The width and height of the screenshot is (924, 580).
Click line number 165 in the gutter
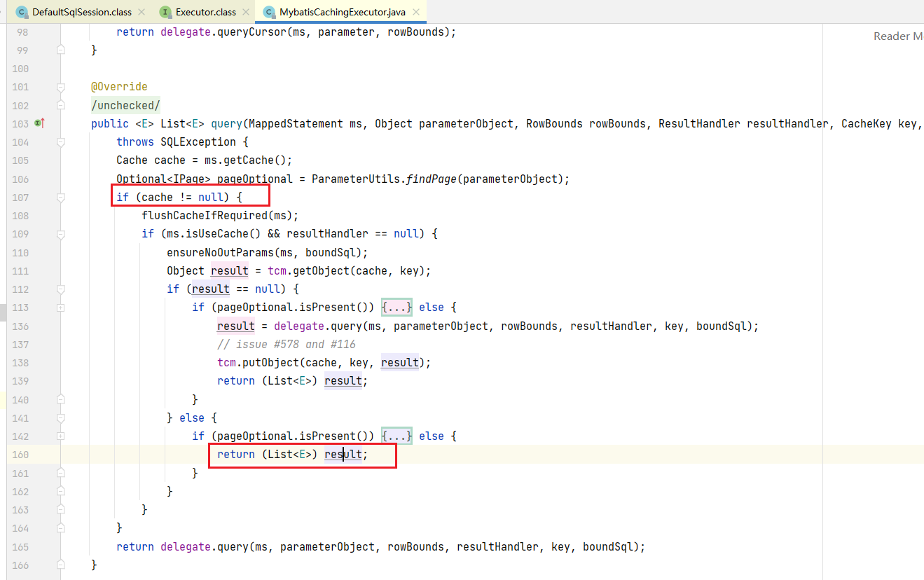pos(20,547)
